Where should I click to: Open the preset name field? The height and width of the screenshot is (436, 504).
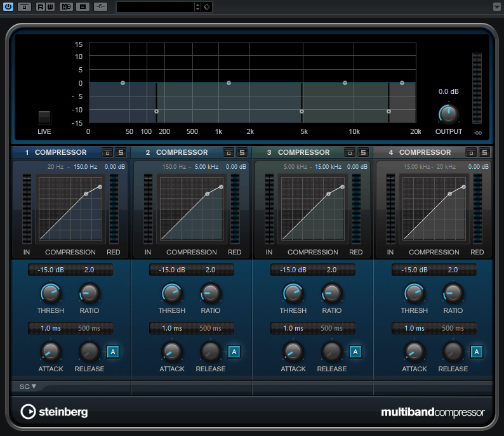pyautogui.click(x=156, y=7)
